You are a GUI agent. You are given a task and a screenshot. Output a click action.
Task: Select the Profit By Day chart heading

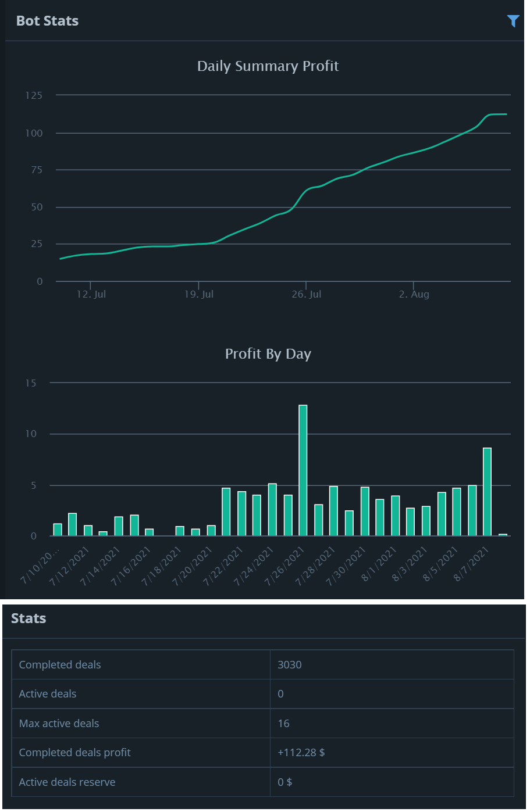pyautogui.click(x=268, y=354)
